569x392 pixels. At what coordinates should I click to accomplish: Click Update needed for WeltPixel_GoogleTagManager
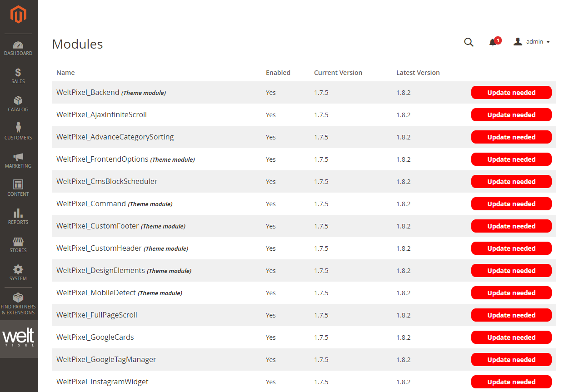click(x=511, y=360)
